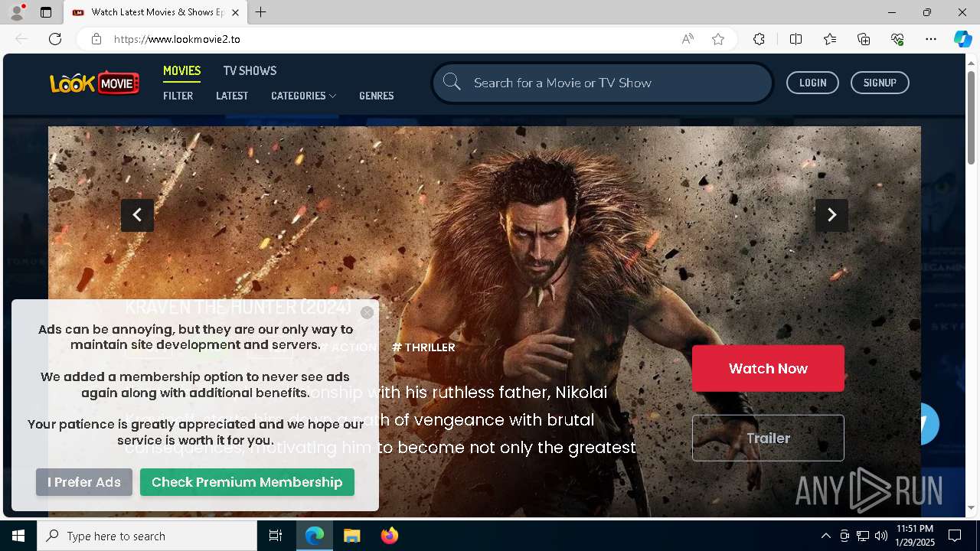Screen dimensions: 980x551
Task: Toggle Split screen view
Action: pos(795,39)
